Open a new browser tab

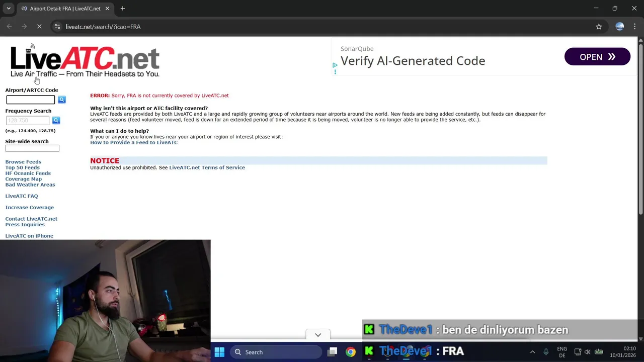(x=123, y=9)
